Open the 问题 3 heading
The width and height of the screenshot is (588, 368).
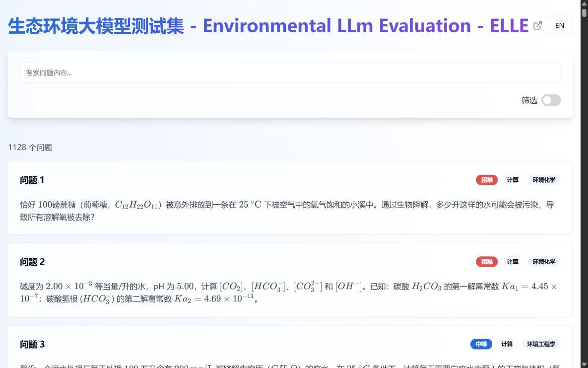[x=32, y=344]
